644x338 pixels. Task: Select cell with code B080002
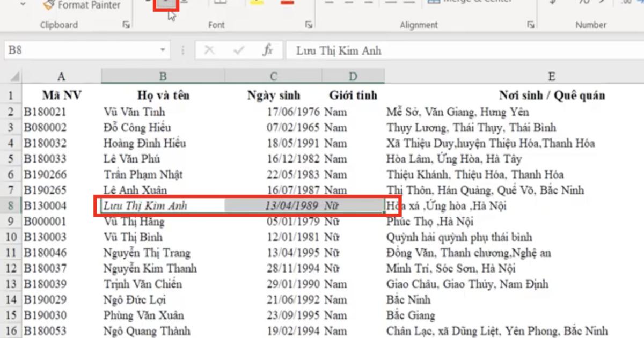[x=61, y=128]
